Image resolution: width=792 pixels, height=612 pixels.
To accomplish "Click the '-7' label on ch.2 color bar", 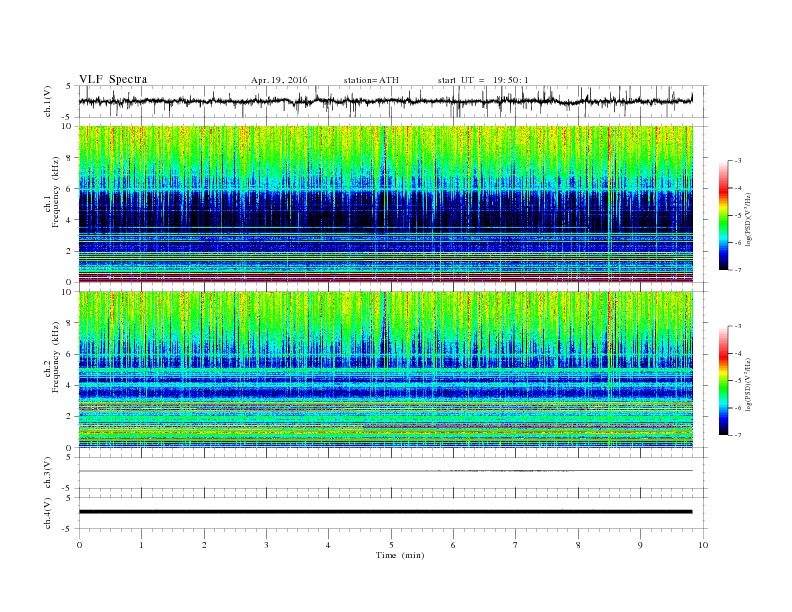I will 738,435.
